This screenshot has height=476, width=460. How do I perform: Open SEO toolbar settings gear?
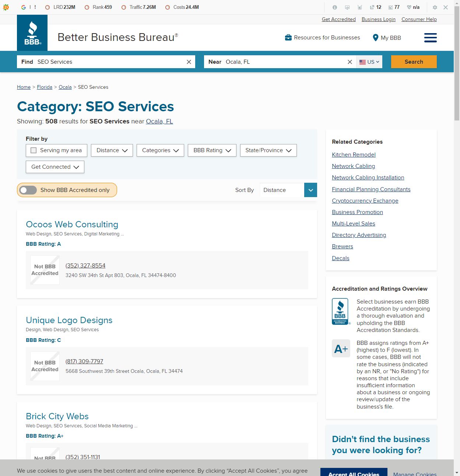pos(435,7)
